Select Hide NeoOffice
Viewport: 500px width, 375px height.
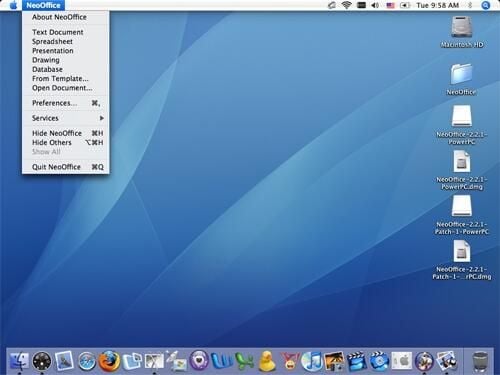(66, 133)
